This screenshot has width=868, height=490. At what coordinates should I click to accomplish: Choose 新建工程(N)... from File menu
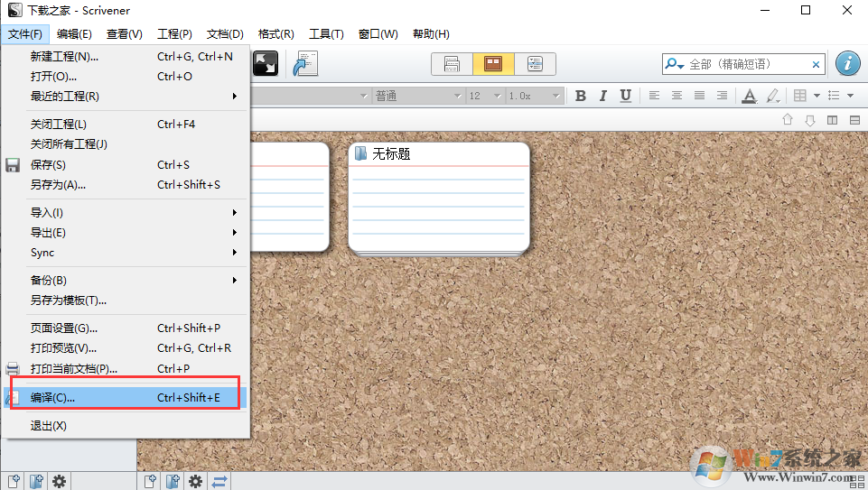126,57
